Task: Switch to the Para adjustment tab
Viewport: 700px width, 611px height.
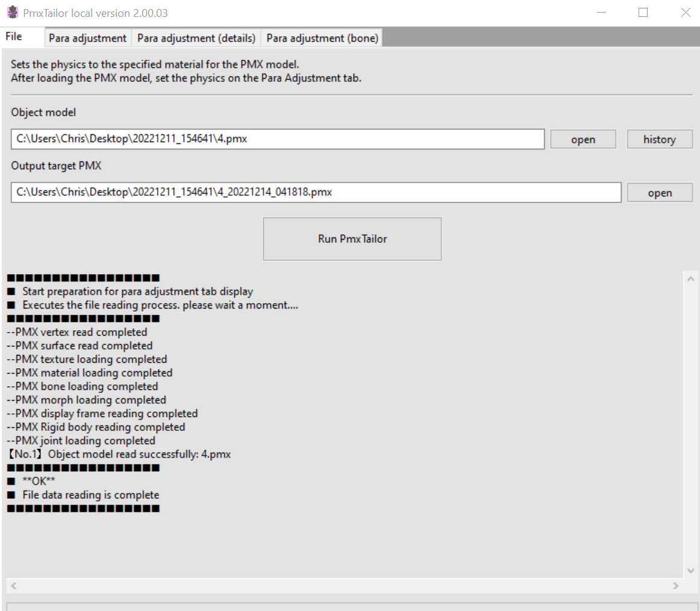Action: click(x=87, y=37)
